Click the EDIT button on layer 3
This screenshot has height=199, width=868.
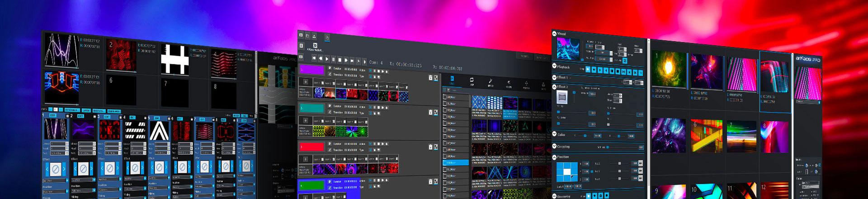point(107,117)
